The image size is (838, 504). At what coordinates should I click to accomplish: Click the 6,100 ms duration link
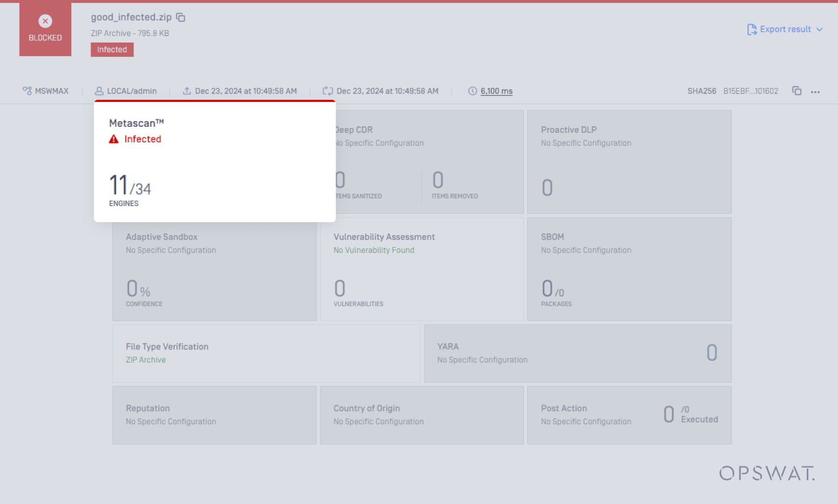(x=496, y=91)
